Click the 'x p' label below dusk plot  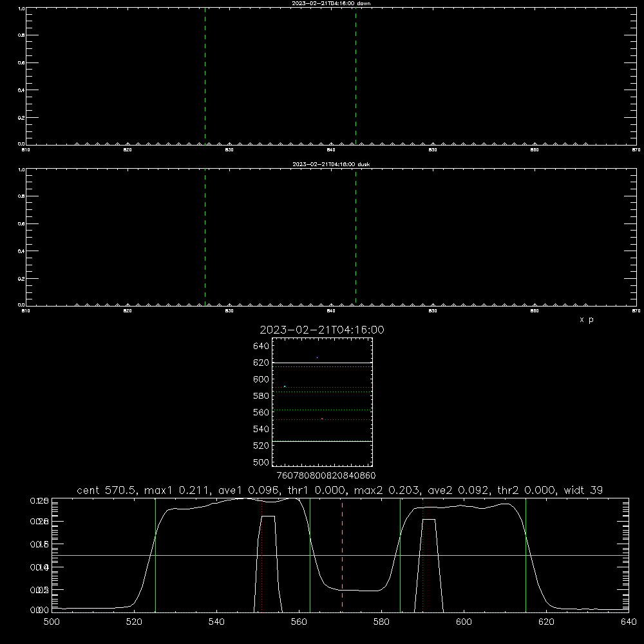point(587,319)
